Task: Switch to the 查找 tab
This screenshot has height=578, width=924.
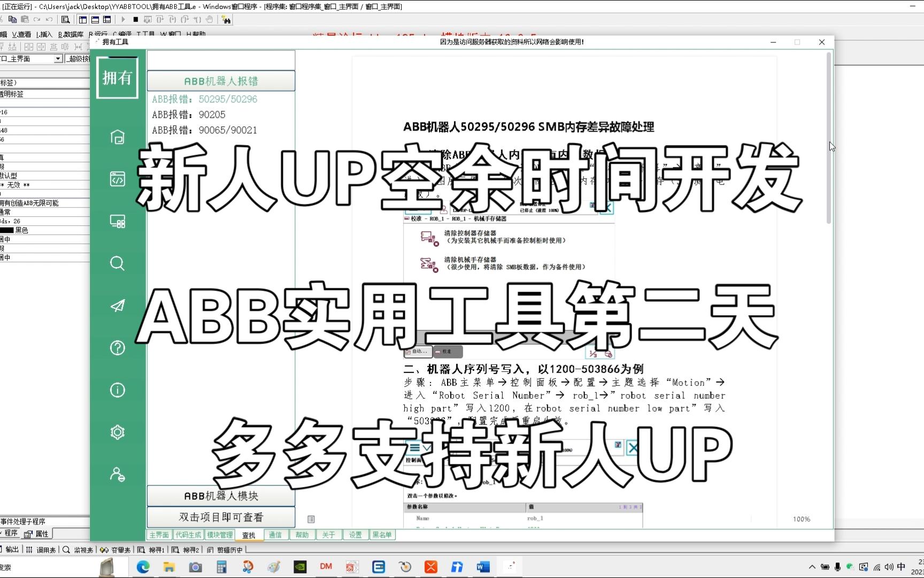Action: tap(249, 535)
